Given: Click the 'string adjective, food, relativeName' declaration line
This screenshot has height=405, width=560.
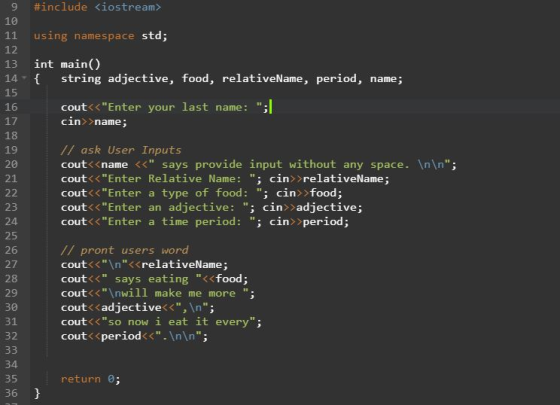Looking at the screenshot, I should point(232,79).
